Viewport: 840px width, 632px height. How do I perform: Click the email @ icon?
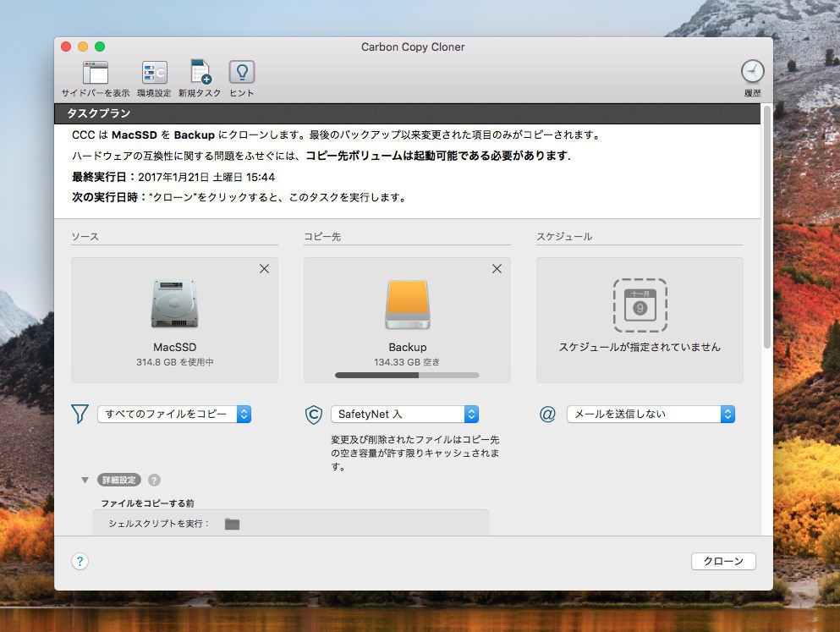pyautogui.click(x=547, y=415)
